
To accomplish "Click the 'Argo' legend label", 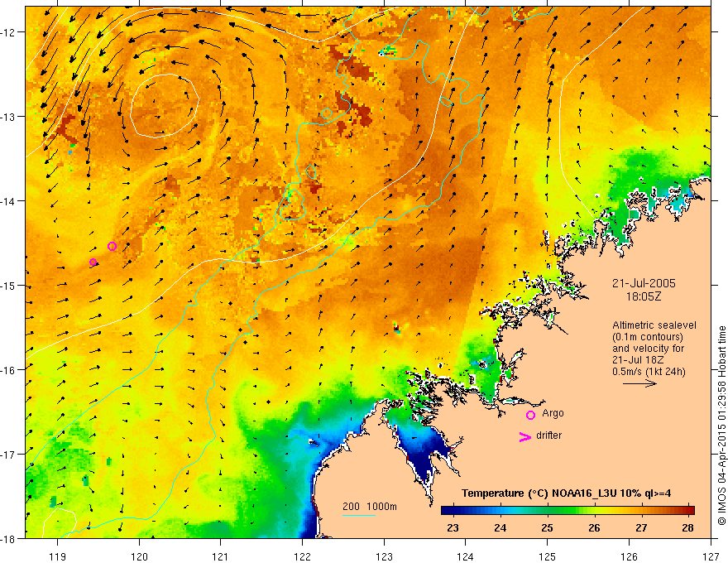I will (x=553, y=413).
